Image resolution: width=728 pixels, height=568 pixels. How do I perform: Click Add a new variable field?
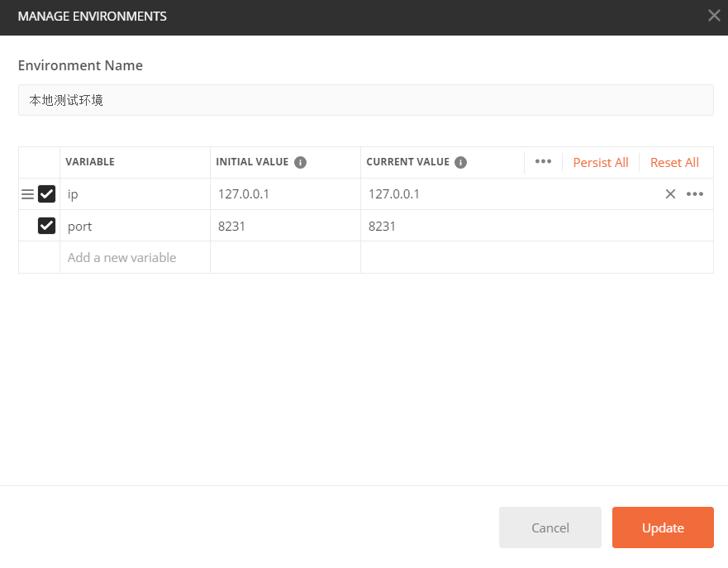136,257
